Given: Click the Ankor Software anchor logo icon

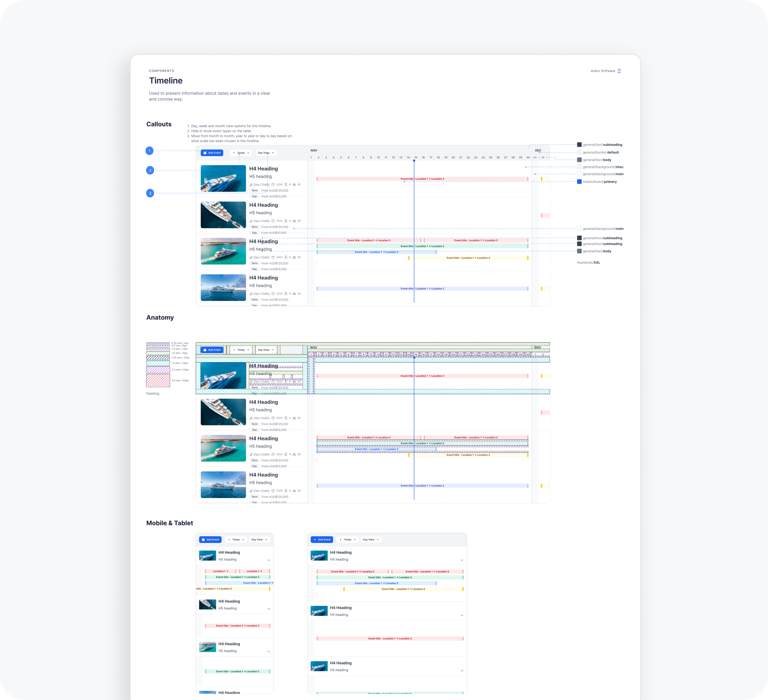Looking at the screenshot, I should point(619,71).
